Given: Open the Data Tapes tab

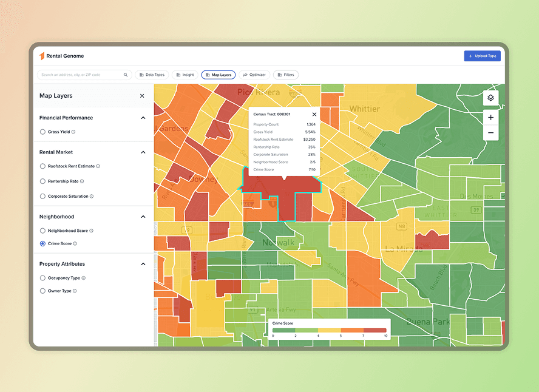Looking at the screenshot, I should [x=152, y=75].
